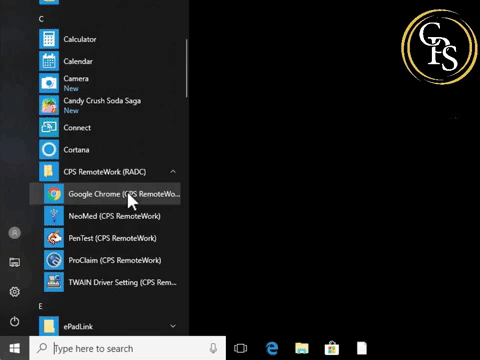Click the Type here to search box

[x=128, y=348]
